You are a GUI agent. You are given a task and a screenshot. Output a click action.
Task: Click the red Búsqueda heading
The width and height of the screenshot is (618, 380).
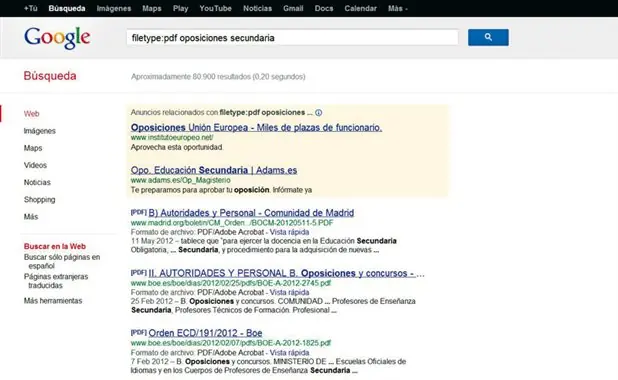50,76
